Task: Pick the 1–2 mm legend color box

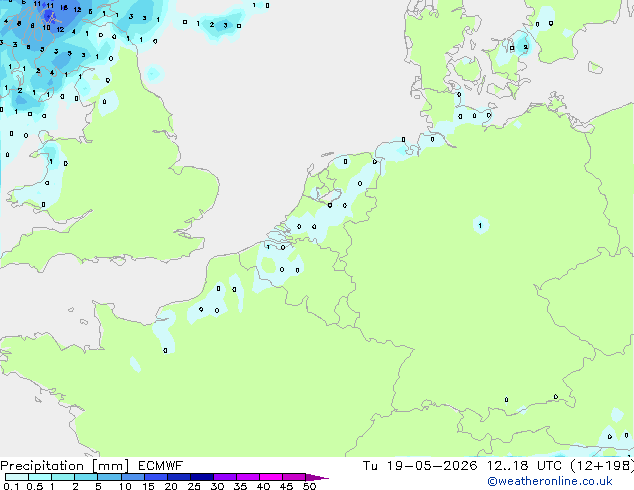Action: (63, 477)
